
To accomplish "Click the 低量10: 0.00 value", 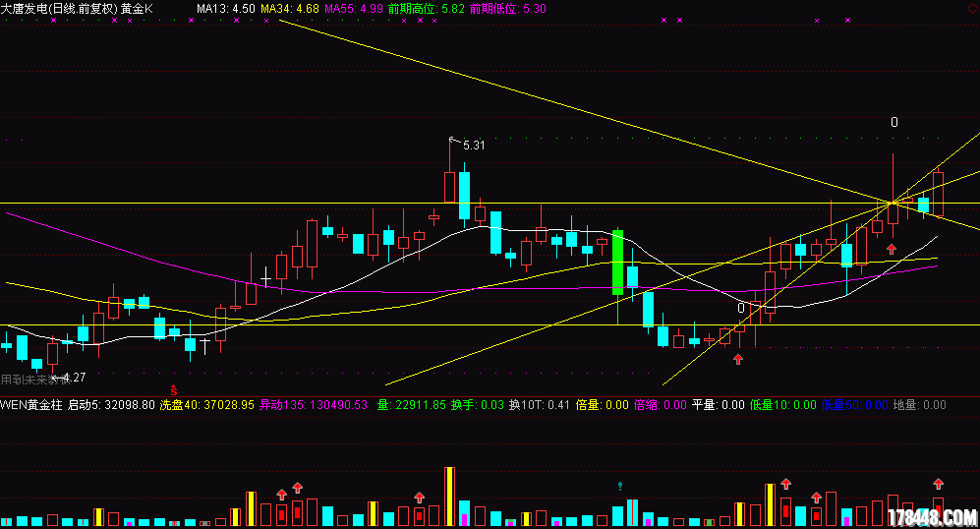I will (782, 404).
